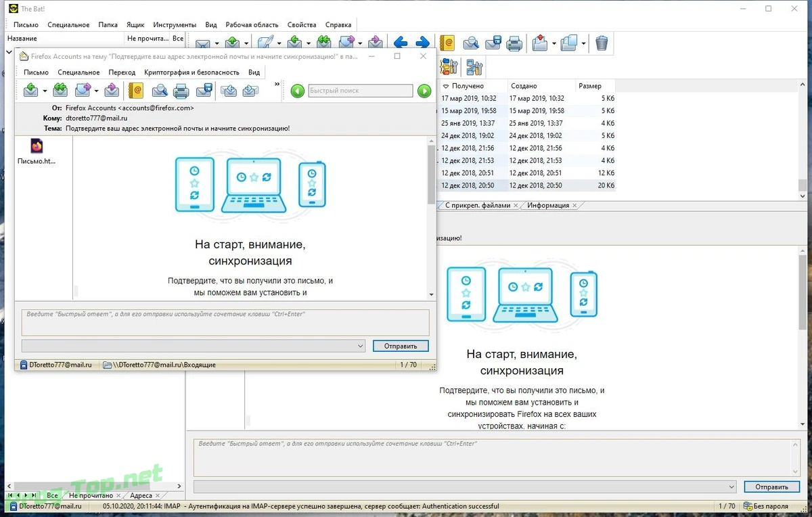Open the quick reply template dropdown in the main window

(x=731, y=487)
